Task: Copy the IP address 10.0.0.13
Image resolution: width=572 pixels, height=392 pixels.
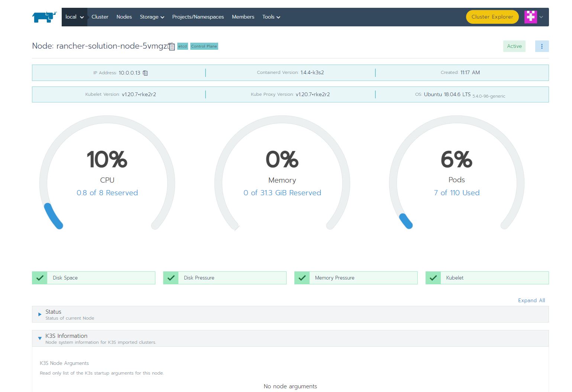Action: pyautogui.click(x=145, y=73)
